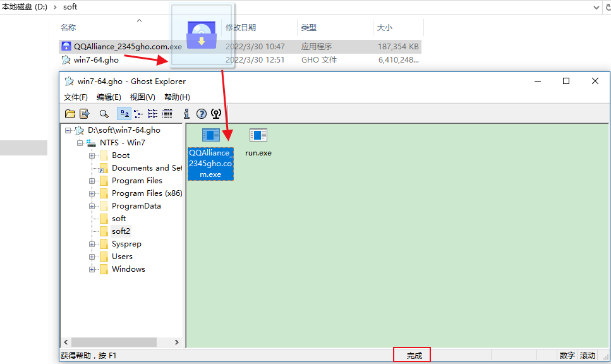Click GHO 文件 type cell
Viewport: 611px width, 364px height.
point(318,60)
